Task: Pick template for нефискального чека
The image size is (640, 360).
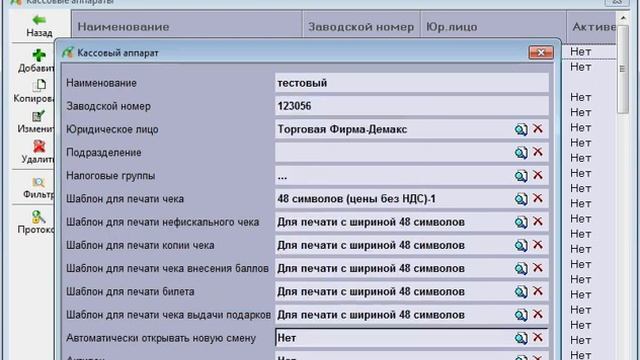Action: pyautogui.click(x=521, y=222)
